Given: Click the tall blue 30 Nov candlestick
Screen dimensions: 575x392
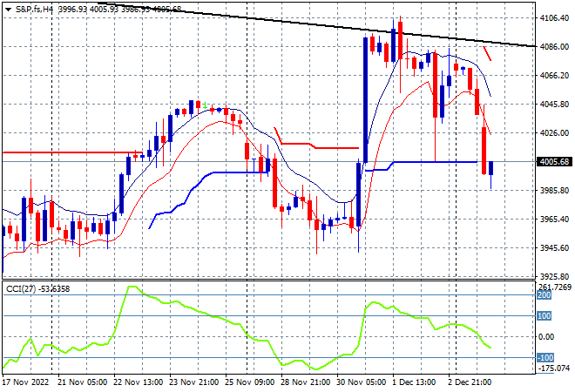Looking at the screenshot, I should [x=366, y=99].
